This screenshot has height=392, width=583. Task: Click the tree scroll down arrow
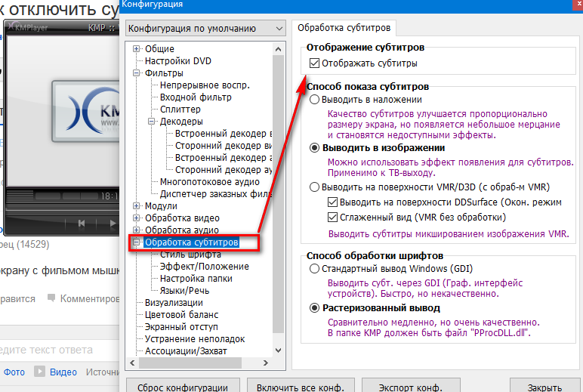click(x=278, y=350)
